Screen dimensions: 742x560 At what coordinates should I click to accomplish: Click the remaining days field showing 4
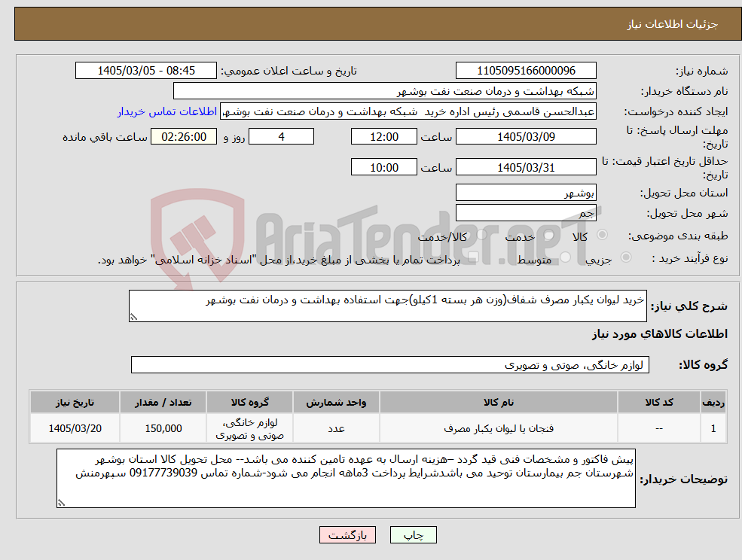(281, 137)
